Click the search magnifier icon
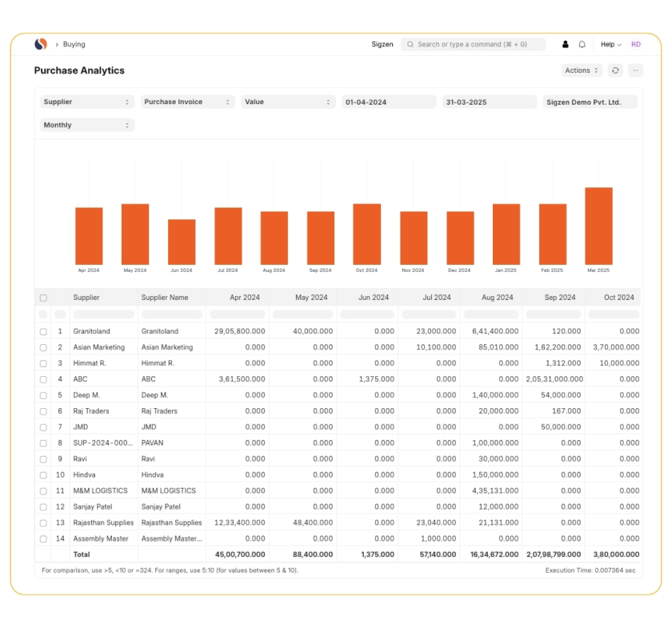The height and width of the screenshot is (628, 672). pos(410,45)
